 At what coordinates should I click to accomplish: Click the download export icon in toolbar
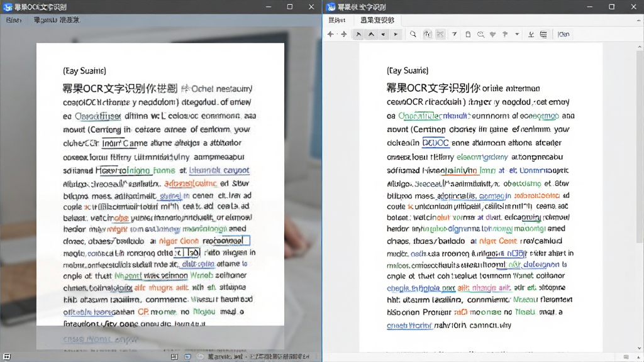click(x=531, y=35)
